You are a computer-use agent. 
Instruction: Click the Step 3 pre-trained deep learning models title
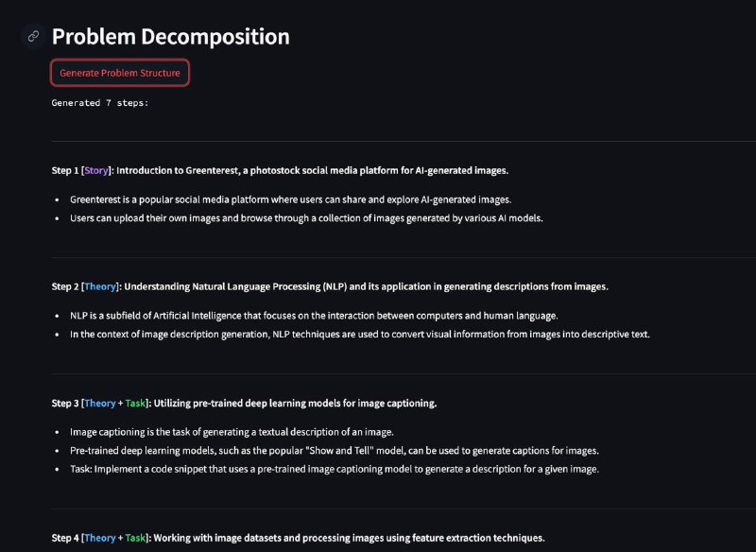(244, 403)
